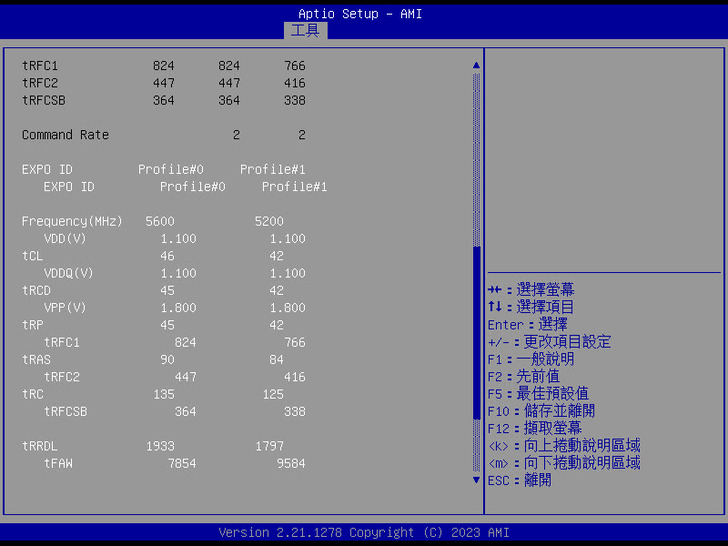This screenshot has width=728, height=546.
Task: Select the tRCD label
Action: 36,291
